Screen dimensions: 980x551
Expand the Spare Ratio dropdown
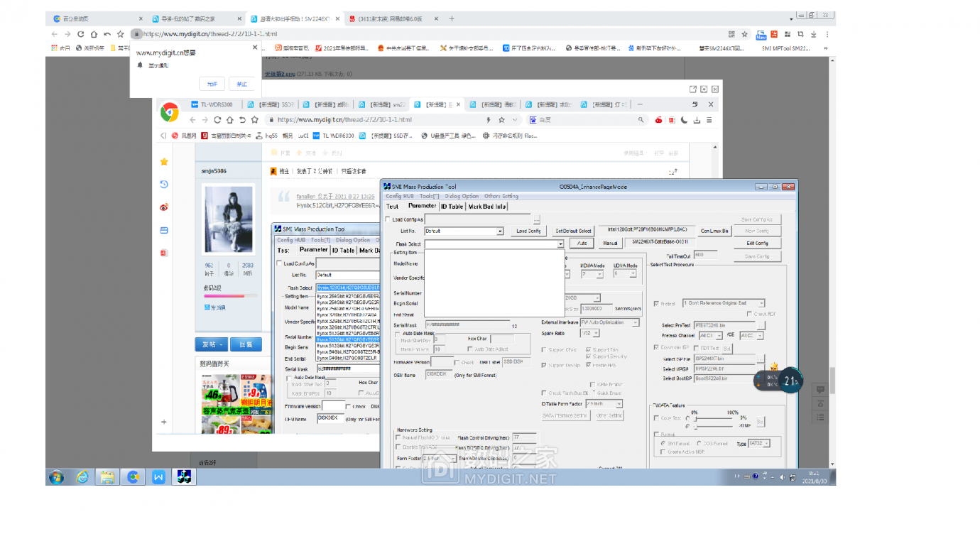point(597,333)
